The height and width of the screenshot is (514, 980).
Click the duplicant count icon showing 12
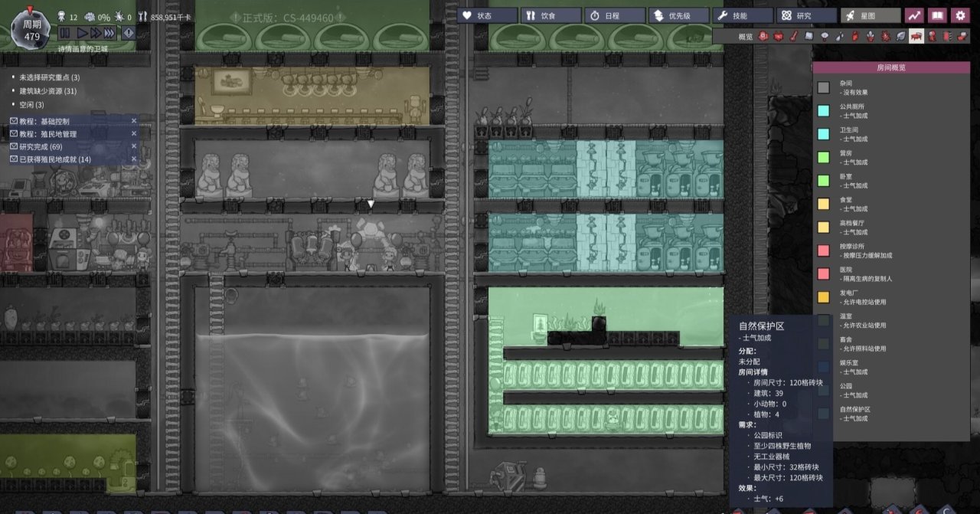(x=61, y=16)
